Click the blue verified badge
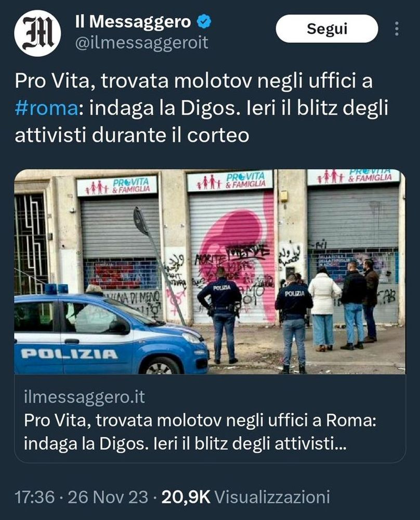 pos(204,22)
